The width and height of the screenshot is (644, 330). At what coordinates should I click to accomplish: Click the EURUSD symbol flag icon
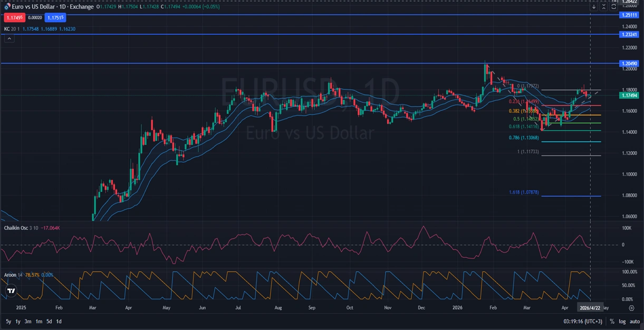click(x=7, y=7)
